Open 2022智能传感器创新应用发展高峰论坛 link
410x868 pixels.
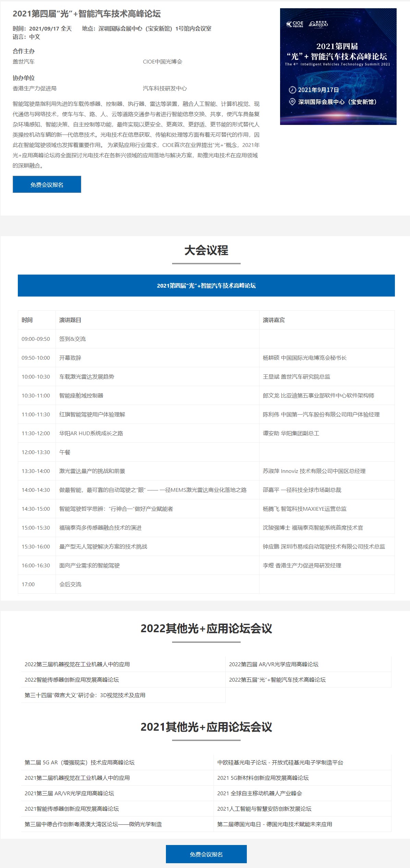coord(72,680)
